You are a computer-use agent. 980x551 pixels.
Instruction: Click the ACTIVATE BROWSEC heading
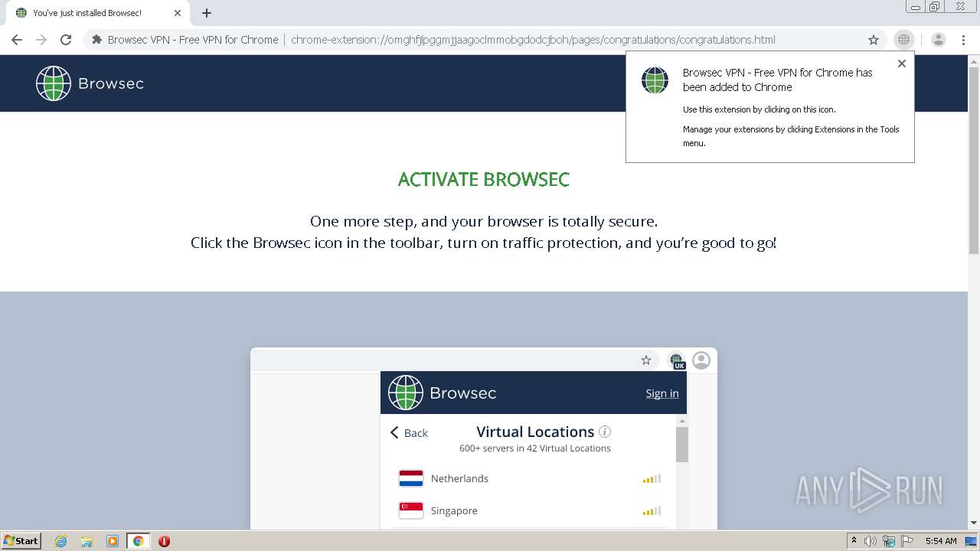(484, 180)
